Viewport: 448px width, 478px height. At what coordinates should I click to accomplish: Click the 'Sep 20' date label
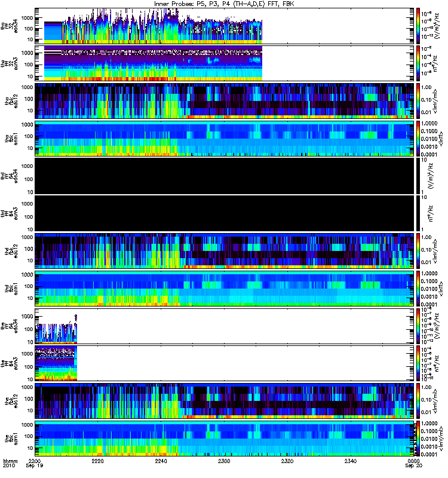pyautogui.click(x=413, y=465)
